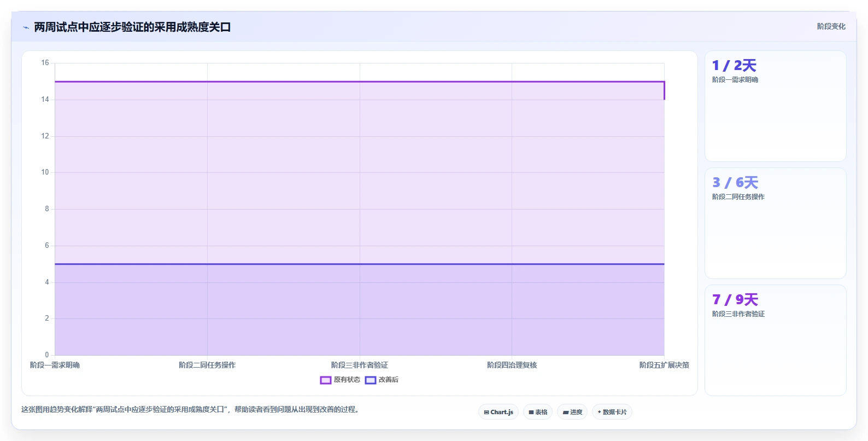This screenshot has height=441, width=868.
Task: Click x-axis label 阶段五扩展决策
Action: pos(664,365)
